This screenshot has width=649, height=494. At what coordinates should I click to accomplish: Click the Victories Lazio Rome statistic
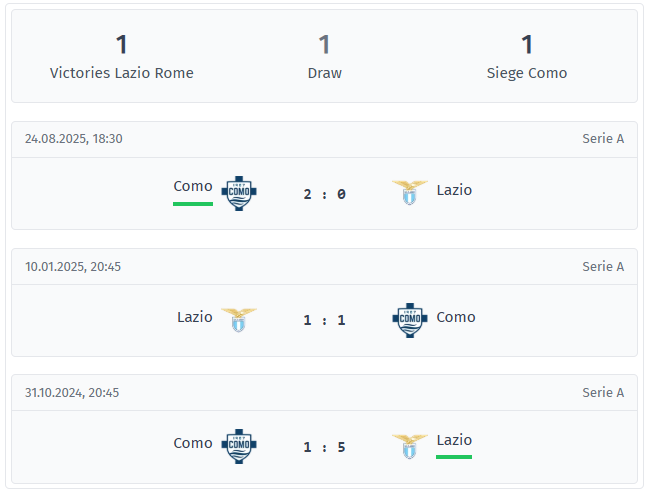(x=122, y=57)
